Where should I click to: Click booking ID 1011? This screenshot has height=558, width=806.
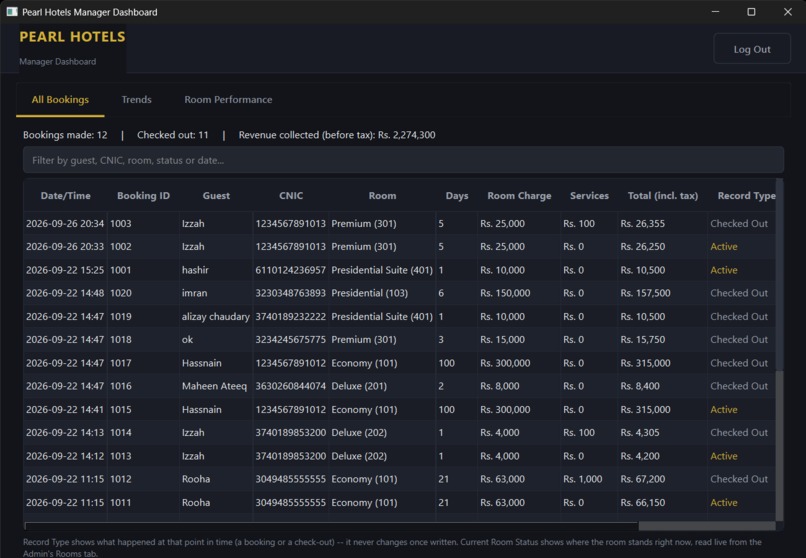[121, 503]
